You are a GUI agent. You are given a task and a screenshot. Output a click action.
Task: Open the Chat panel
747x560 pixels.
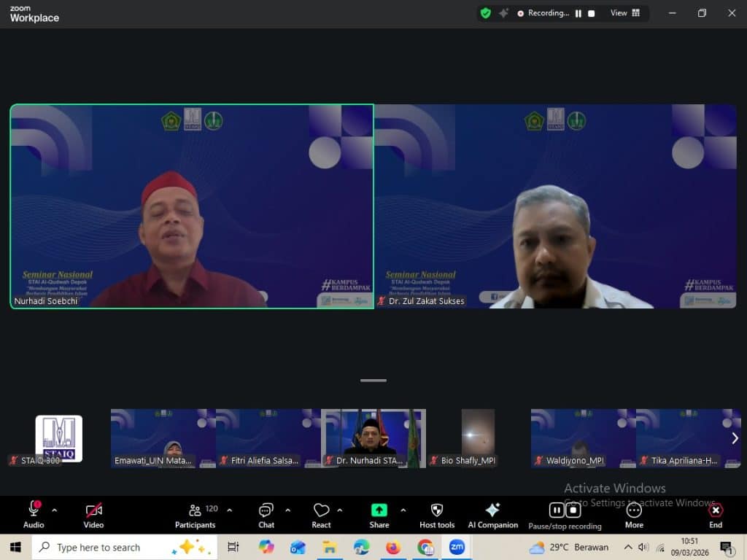pyautogui.click(x=266, y=510)
